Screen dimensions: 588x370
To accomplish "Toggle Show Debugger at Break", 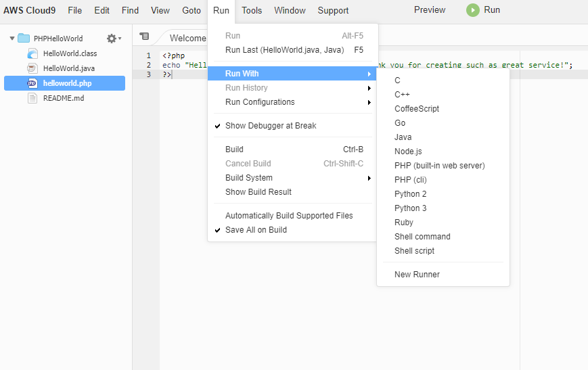I will 292,126.
